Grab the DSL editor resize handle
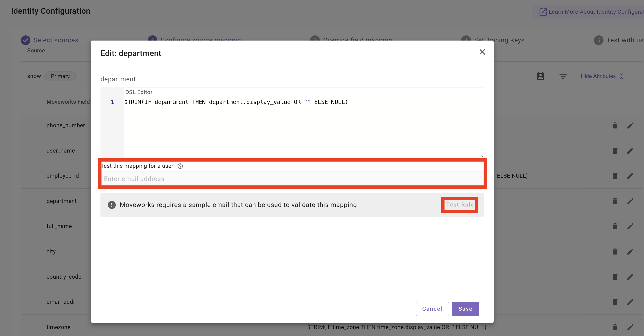644x336 pixels. (x=482, y=155)
